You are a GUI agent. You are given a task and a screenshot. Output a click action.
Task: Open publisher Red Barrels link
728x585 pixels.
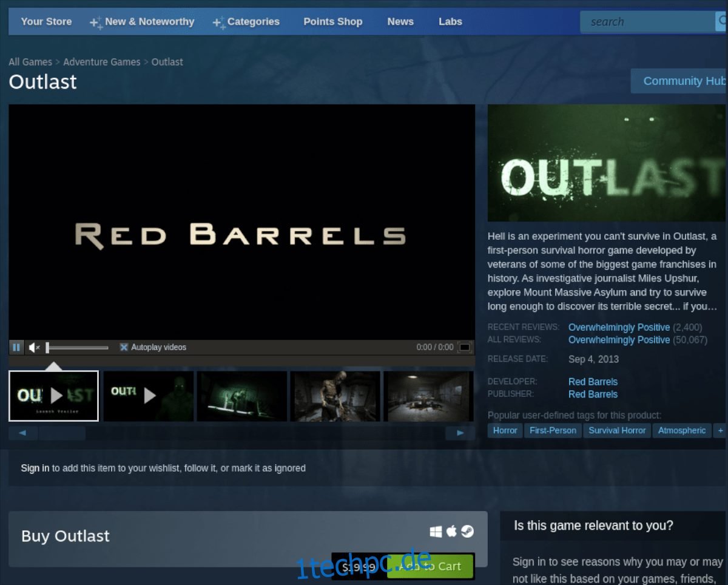[593, 394]
